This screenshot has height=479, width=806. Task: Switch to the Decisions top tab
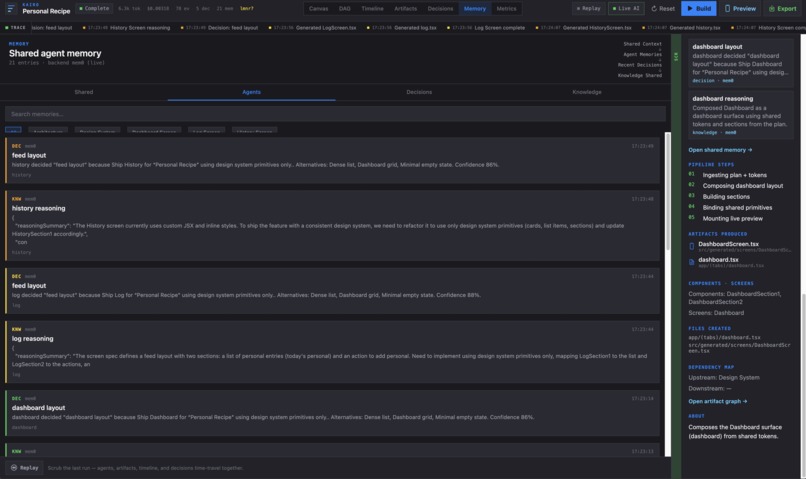(441, 8)
